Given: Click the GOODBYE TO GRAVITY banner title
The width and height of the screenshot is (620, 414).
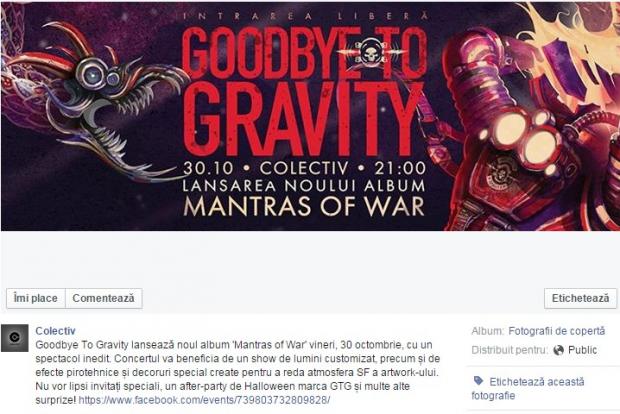Looking at the screenshot, I should (x=304, y=91).
